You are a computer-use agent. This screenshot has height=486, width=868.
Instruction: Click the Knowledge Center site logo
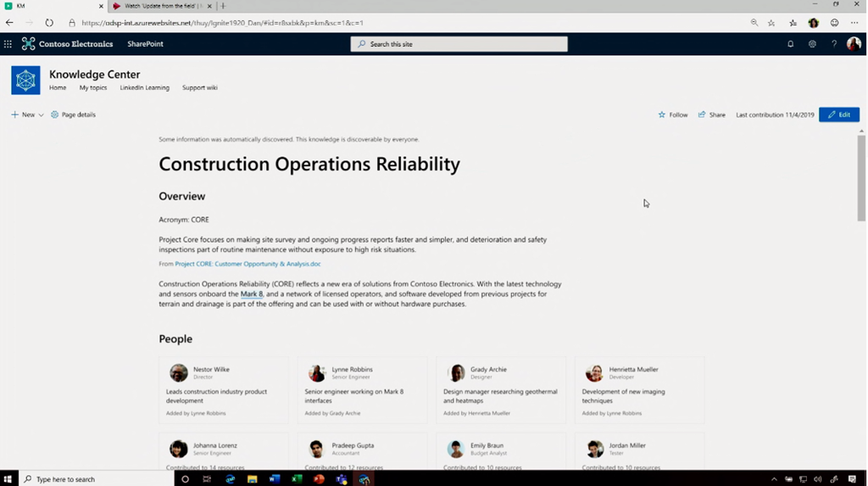(25, 81)
